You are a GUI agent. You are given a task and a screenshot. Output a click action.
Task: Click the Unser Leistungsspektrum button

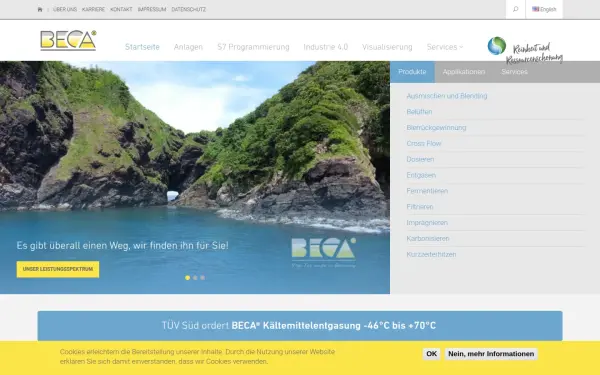pos(58,269)
